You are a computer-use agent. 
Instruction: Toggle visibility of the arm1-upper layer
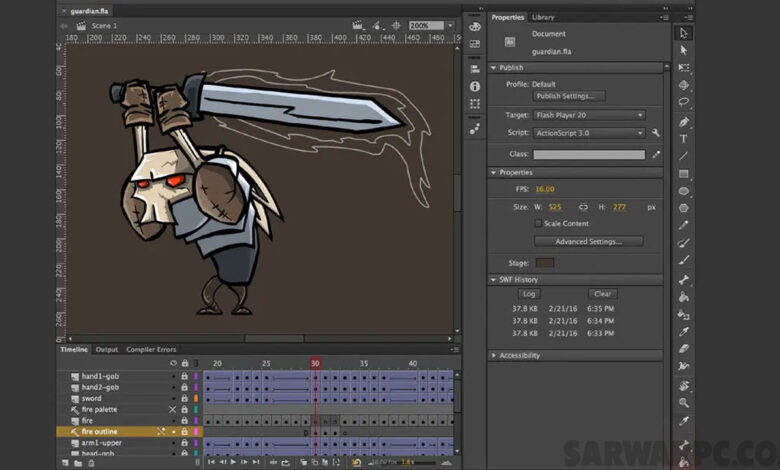point(173,443)
